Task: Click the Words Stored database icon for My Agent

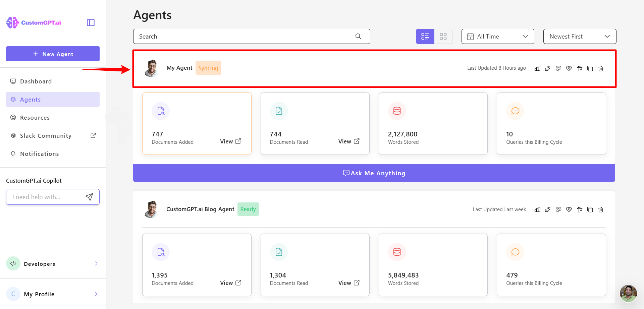Action: pyautogui.click(x=397, y=111)
